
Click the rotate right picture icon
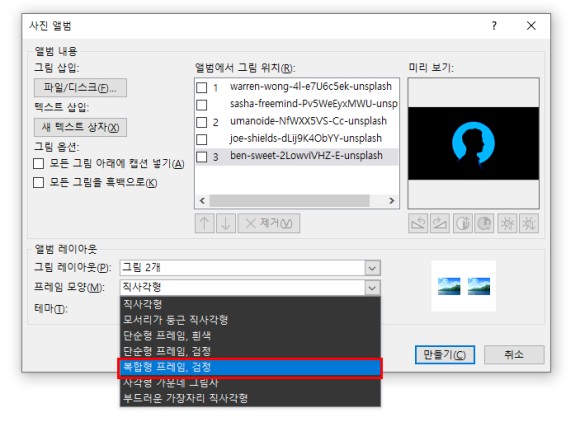pyautogui.click(x=440, y=223)
